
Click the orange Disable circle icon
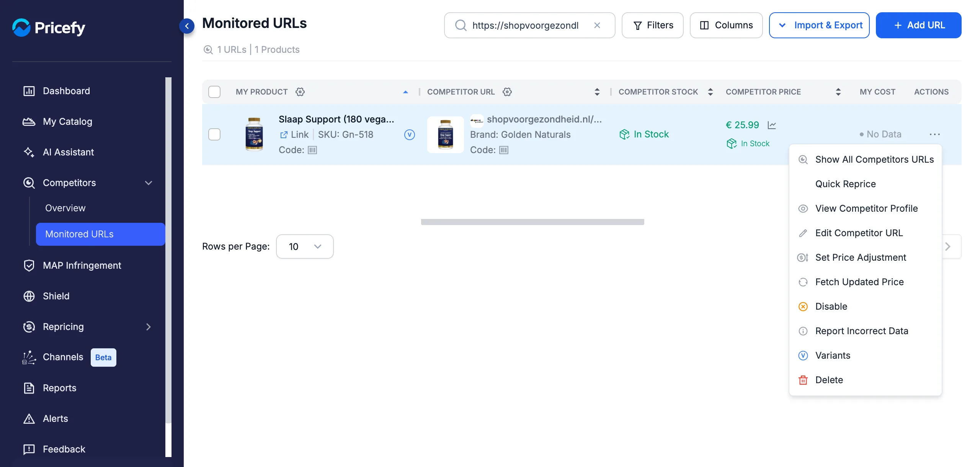pyautogui.click(x=803, y=307)
